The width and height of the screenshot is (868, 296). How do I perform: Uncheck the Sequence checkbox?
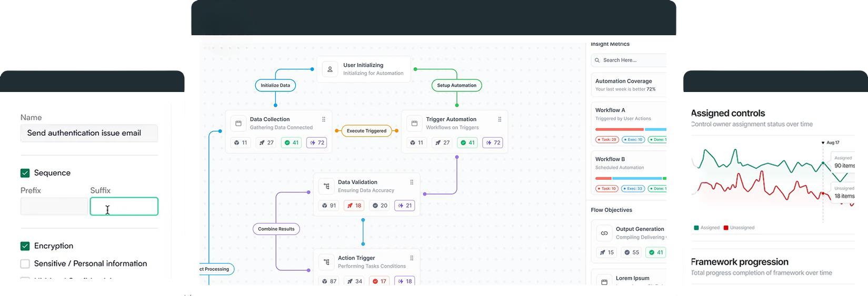pyautogui.click(x=25, y=173)
